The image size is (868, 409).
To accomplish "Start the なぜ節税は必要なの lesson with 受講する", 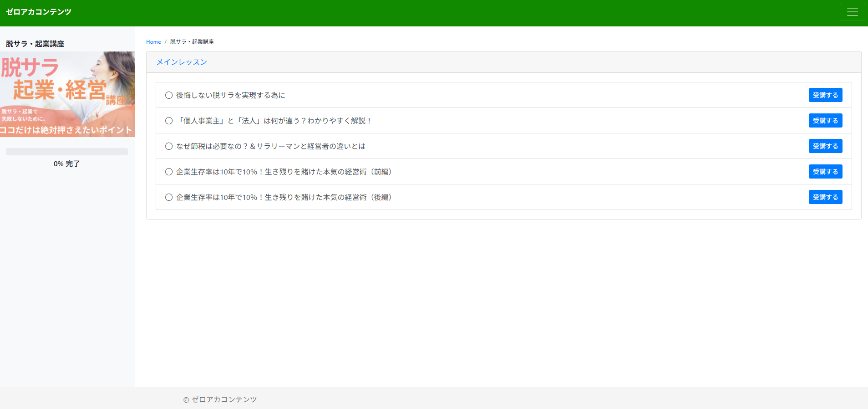I will coord(825,146).
